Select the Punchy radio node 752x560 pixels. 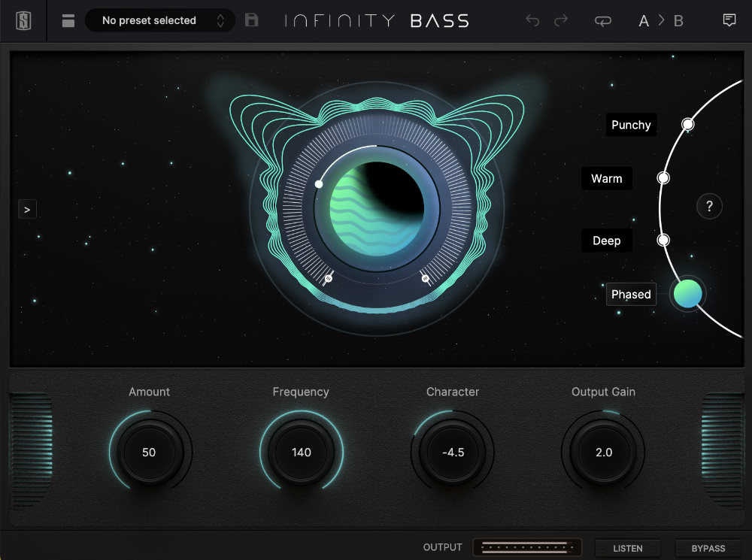click(688, 124)
